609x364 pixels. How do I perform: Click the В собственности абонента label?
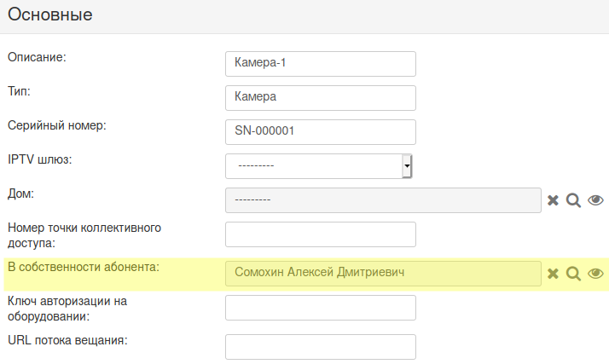84,267
